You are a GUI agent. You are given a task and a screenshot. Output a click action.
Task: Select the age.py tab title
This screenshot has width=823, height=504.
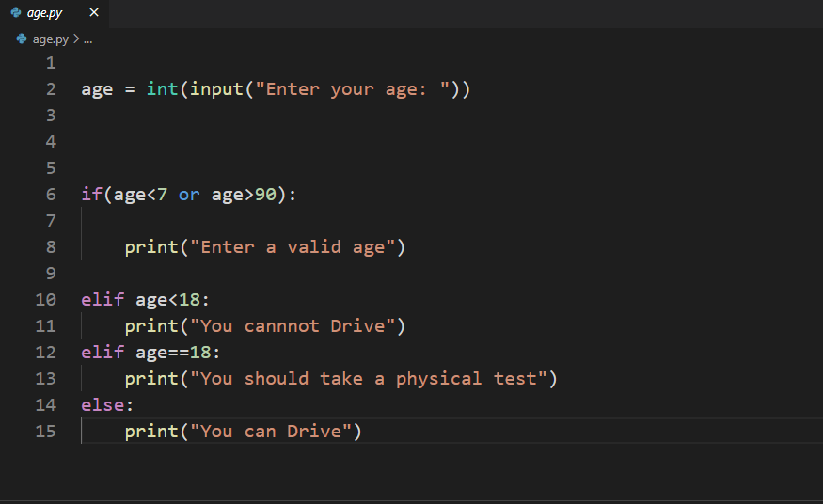click(x=44, y=12)
